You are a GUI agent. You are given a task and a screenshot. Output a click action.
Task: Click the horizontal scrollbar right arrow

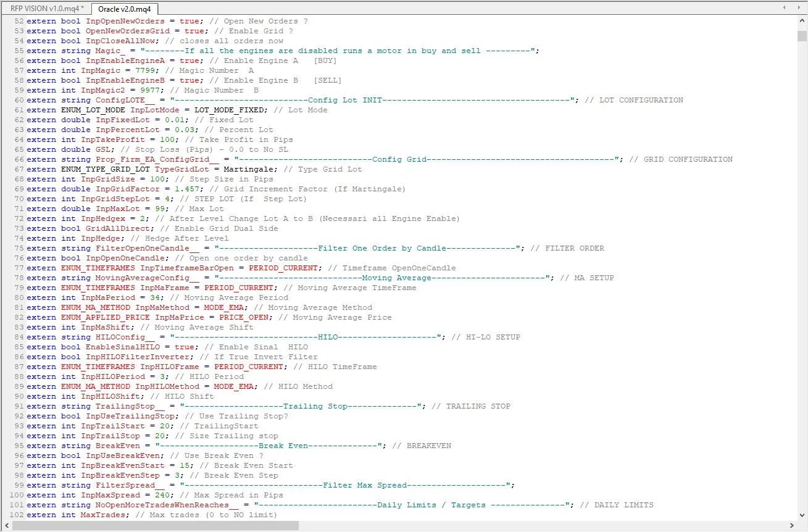click(x=793, y=526)
